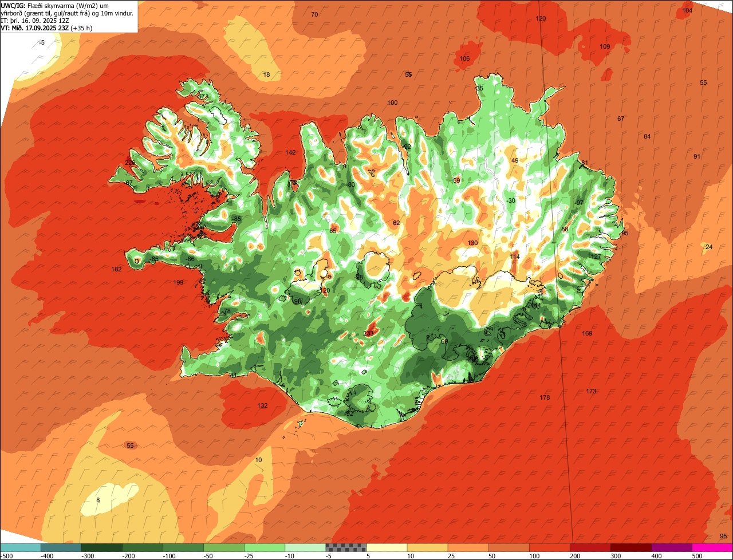Click the map value -97 in east Iceland

(x=579, y=203)
